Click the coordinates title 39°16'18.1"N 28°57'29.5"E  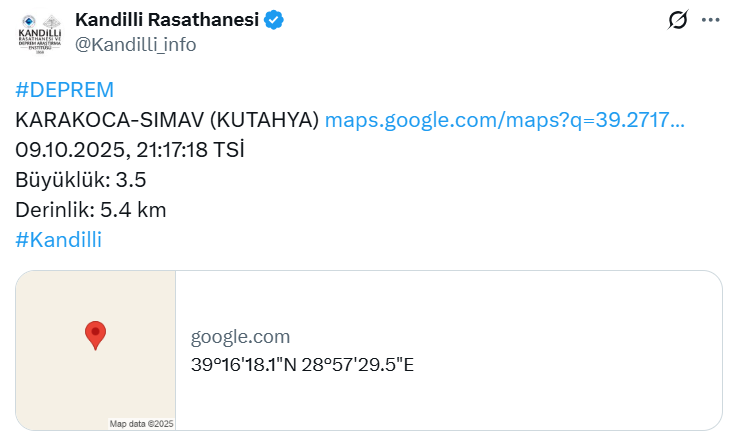pos(302,364)
